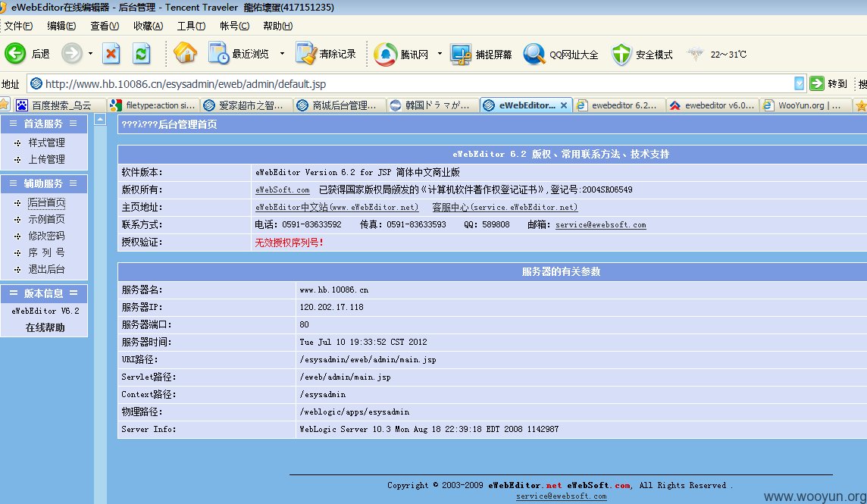Open the 文件(F) menu
867x504 pixels.
click(x=18, y=26)
